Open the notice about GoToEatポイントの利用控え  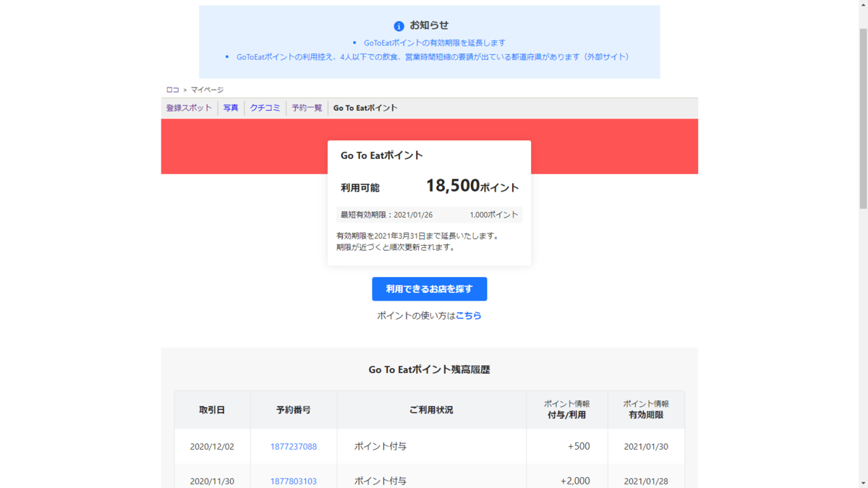[433, 56]
